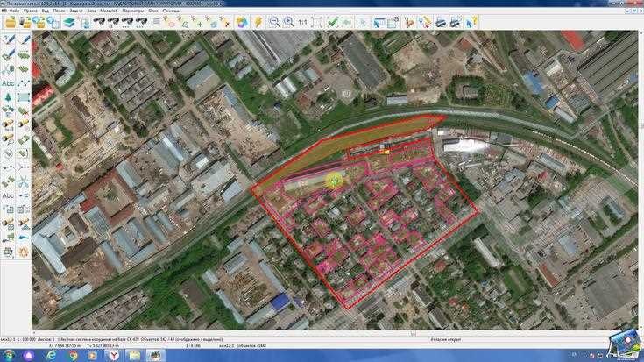Click the first binoculars search icon
Screen dimensions: 644x362
[100, 22]
